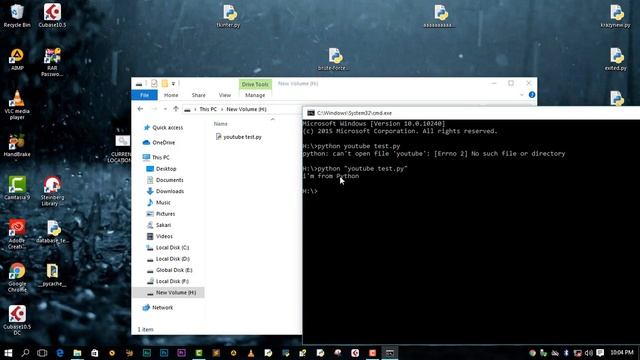Select the brute-force Python file icon
This screenshot has height=360, width=640.
point(335,60)
